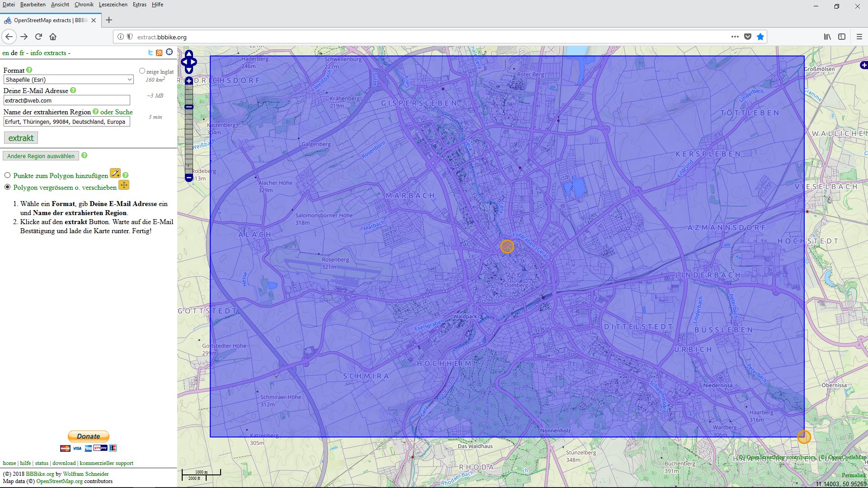Open the info link
Image resolution: width=868 pixels, height=488 pixels.
coord(36,53)
